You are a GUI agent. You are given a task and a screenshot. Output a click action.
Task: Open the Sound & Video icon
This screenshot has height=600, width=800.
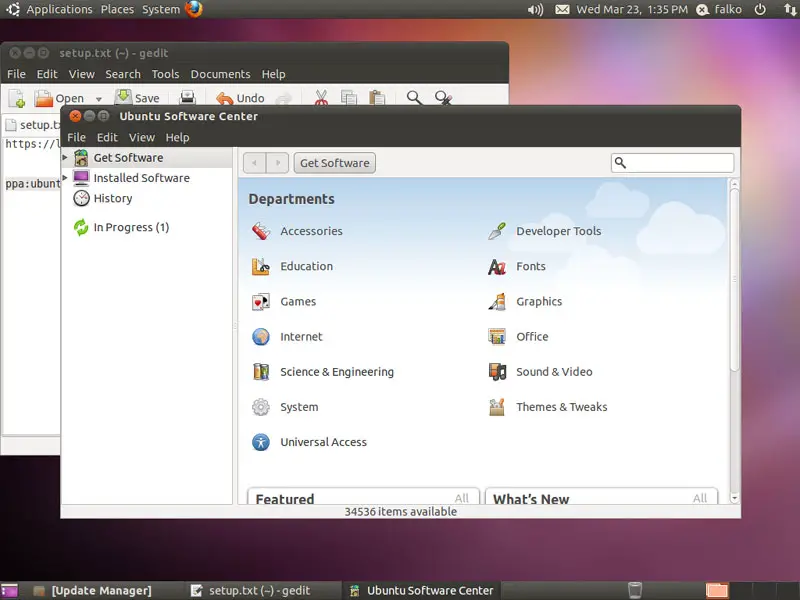[497, 372]
